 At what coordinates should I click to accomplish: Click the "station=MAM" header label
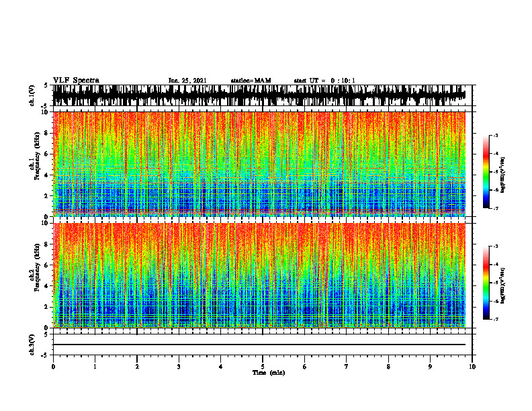pos(251,81)
